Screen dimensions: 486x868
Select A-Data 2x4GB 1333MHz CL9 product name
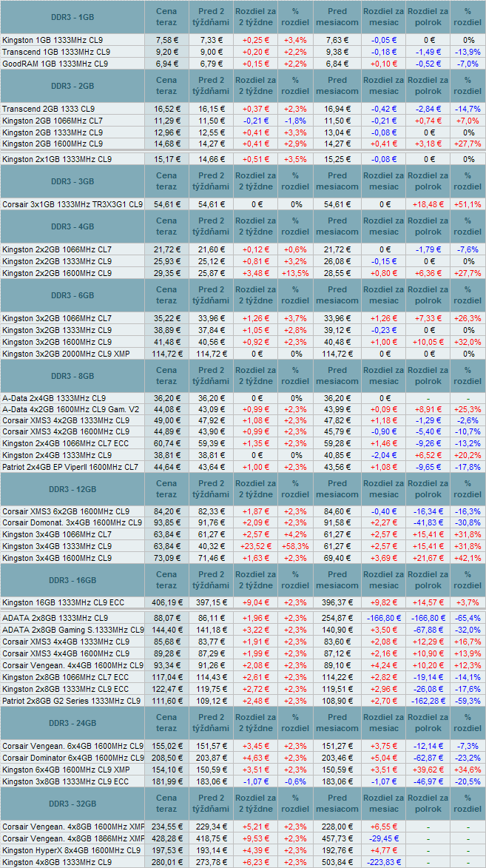pyautogui.click(x=54, y=399)
